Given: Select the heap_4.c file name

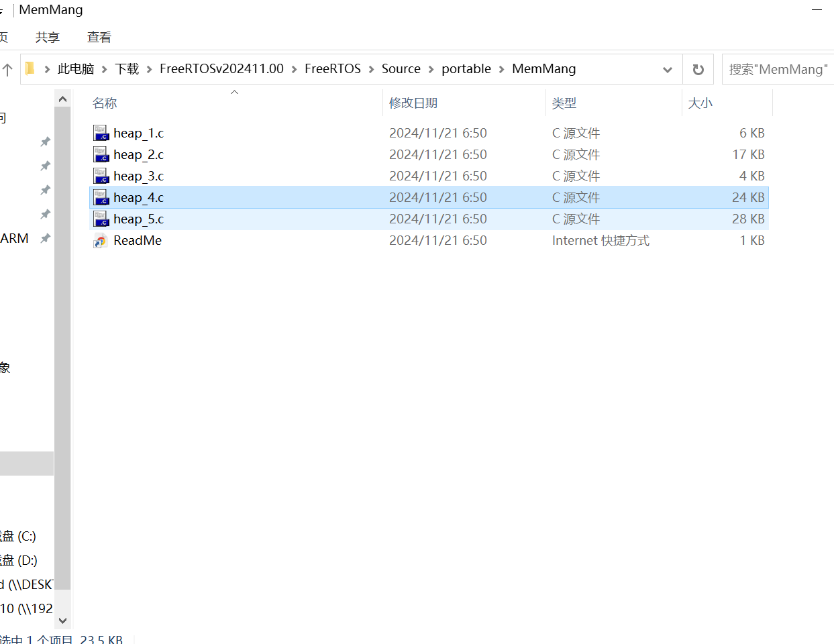Looking at the screenshot, I should point(138,197).
